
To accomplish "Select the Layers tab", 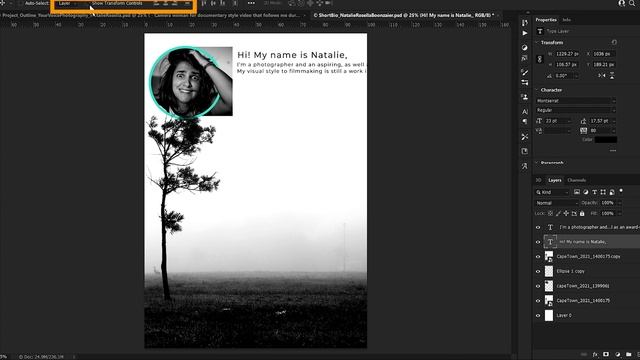I will [555, 180].
